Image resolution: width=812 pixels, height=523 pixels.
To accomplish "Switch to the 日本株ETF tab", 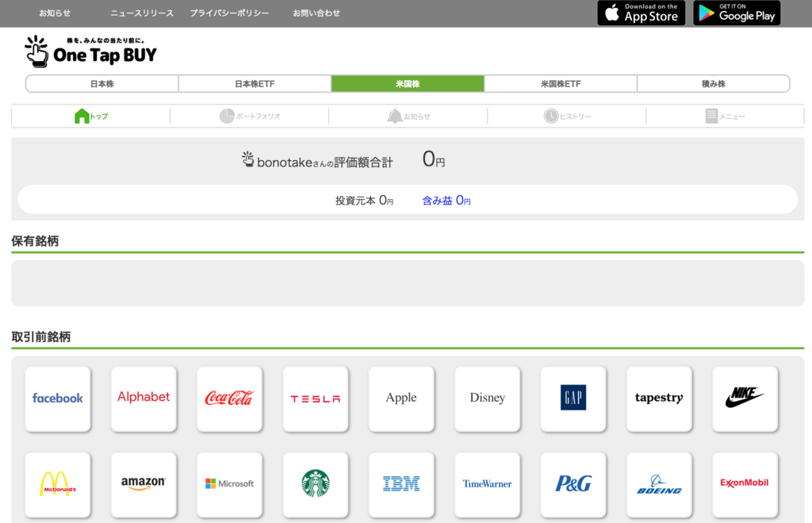I will pyautogui.click(x=255, y=84).
